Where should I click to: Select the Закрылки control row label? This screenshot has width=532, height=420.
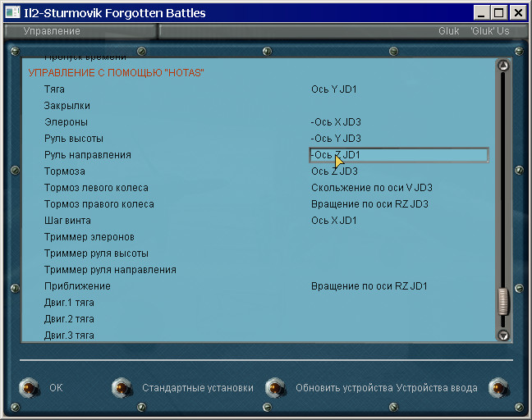66,106
